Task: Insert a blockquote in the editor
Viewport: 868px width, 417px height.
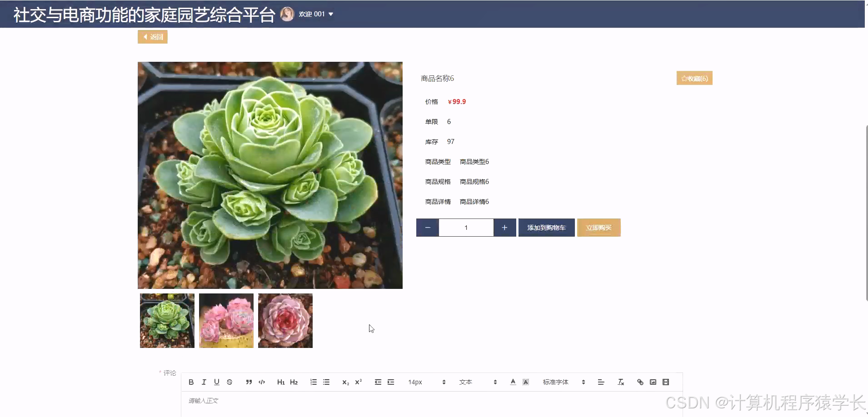Action: point(249,382)
